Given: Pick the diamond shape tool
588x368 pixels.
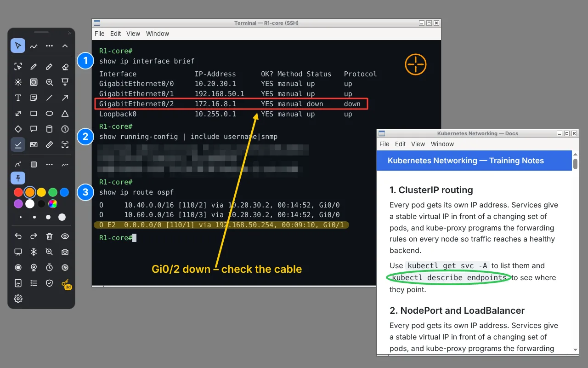Looking at the screenshot, I should pos(18,129).
